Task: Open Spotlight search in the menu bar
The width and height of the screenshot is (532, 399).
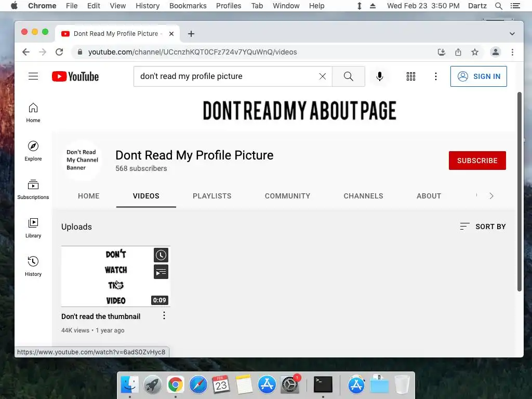Action: [x=498, y=6]
